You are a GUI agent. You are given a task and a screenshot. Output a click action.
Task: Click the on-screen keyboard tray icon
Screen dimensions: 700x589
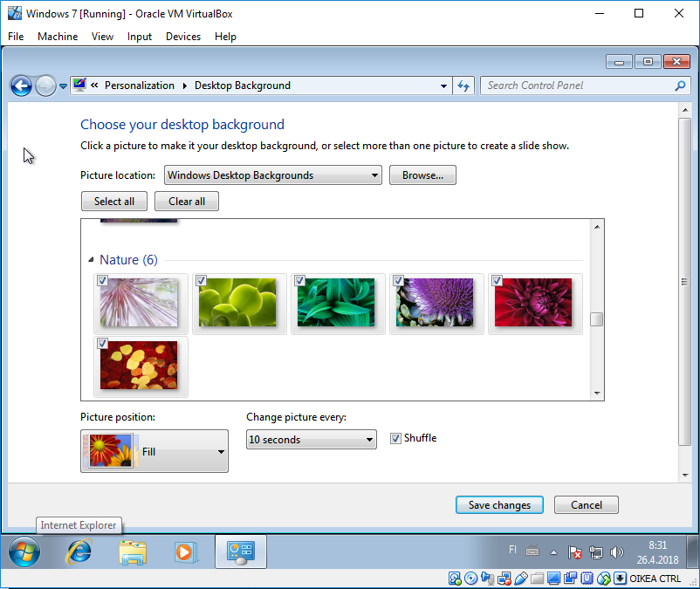point(532,551)
